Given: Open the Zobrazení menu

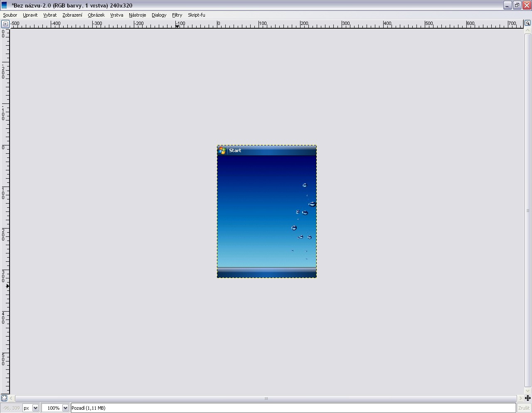Looking at the screenshot, I should pyautogui.click(x=72, y=15).
